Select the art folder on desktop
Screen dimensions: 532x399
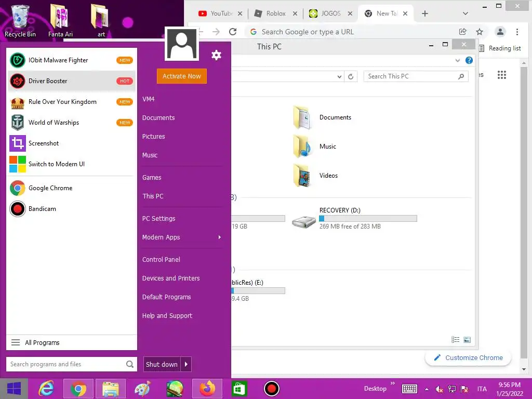(100, 20)
